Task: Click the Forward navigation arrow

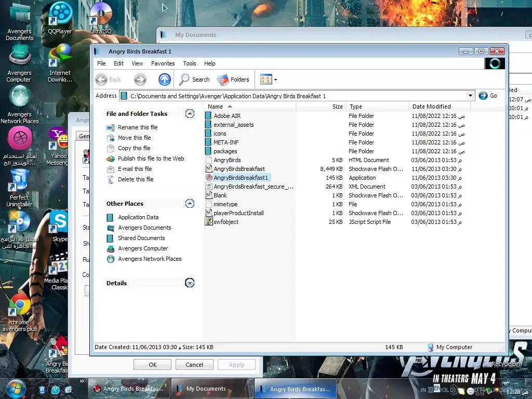Action: [x=140, y=79]
